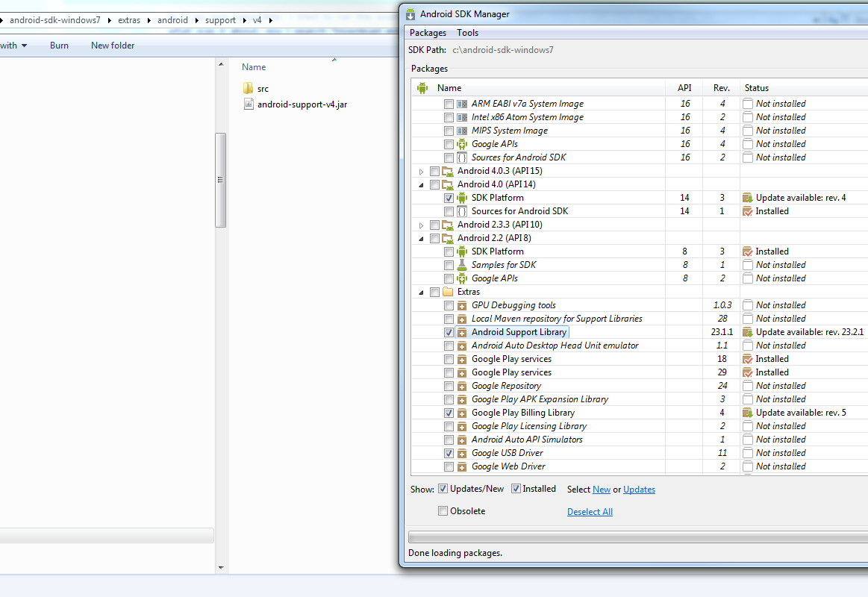
Task: Click the New link to select new packages
Action: tap(601, 489)
